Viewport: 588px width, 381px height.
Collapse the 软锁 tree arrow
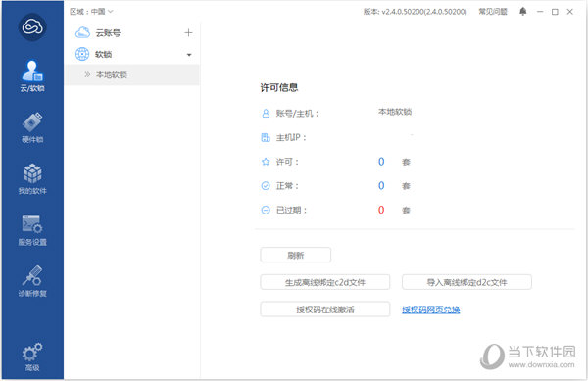(x=189, y=55)
